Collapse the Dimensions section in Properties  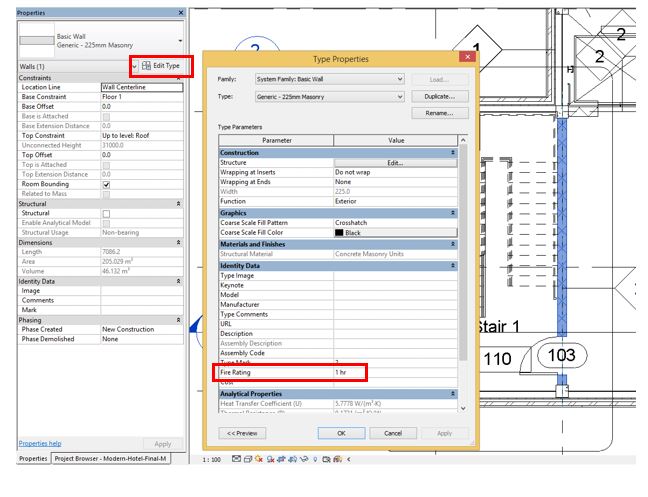179,243
